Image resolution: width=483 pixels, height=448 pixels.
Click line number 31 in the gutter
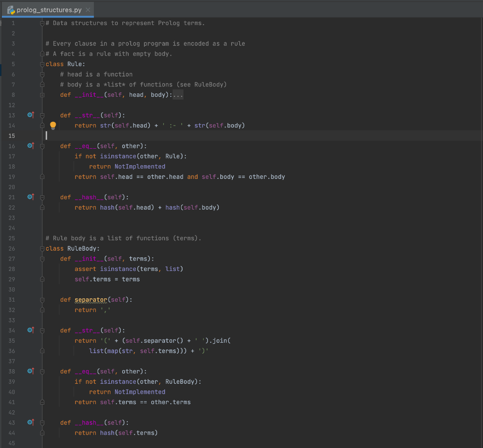click(12, 300)
